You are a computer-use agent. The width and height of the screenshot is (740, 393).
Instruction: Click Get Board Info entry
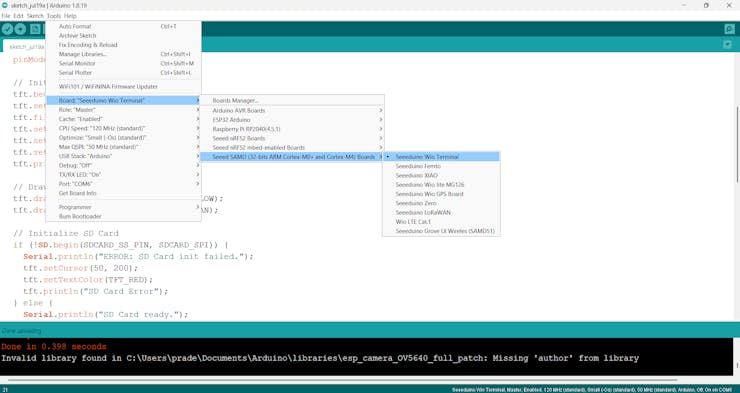pos(123,193)
